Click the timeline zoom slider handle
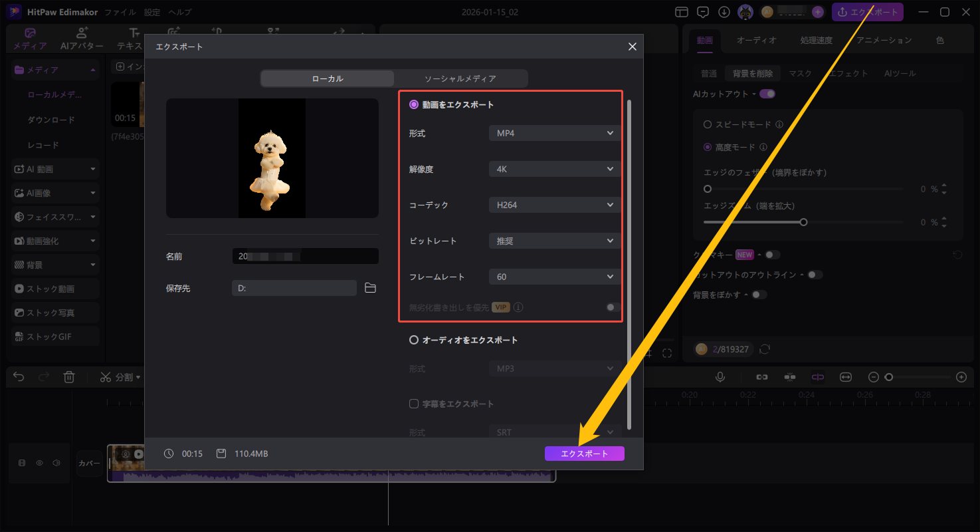This screenshot has height=532, width=980. pyautogui.click(x=889, y=377)
